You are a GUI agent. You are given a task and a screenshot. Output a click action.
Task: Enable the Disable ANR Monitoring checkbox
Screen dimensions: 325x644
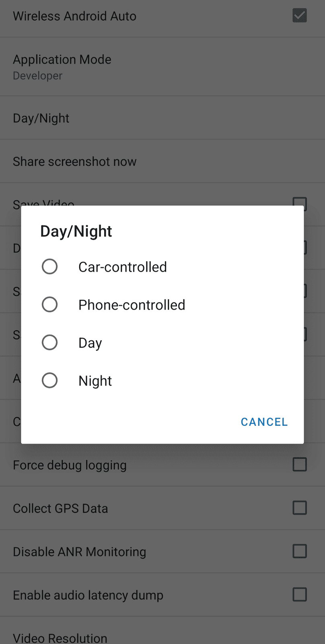[299, 551]
